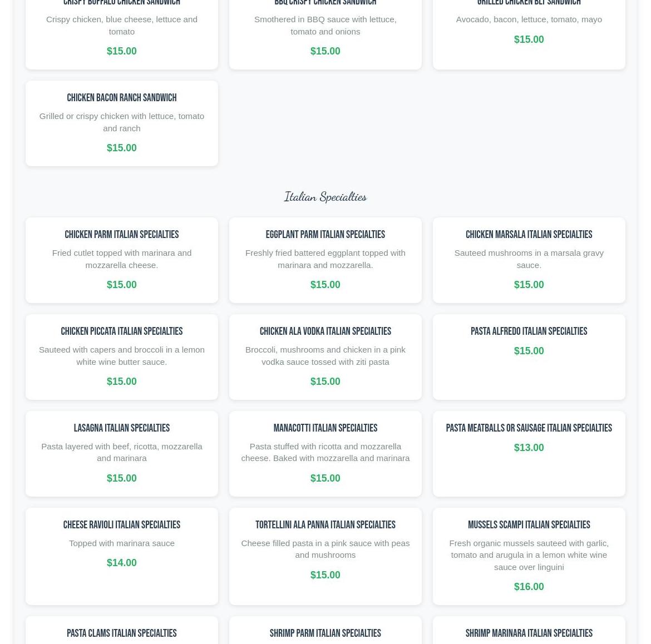
Task: Click the $16.00 Mussels Scampi price
Action: 529,587
